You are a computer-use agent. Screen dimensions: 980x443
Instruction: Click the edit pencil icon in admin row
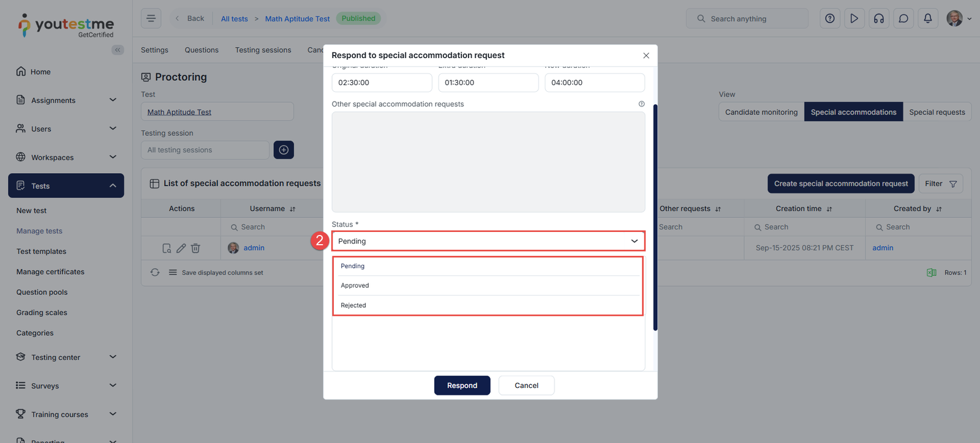tap(181, 248)
